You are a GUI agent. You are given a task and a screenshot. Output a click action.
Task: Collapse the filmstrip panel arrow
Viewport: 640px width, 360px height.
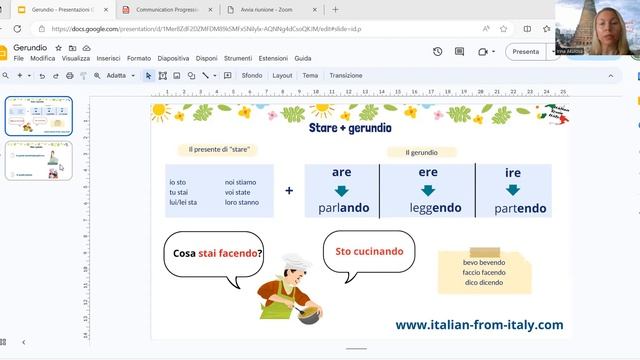[x=24, y=342]
